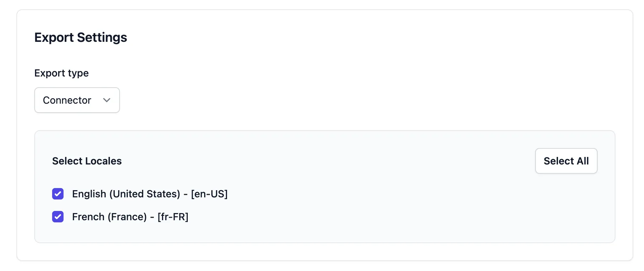Click the word French in second locale
644x271 pixels.
(x=88, y=217)
